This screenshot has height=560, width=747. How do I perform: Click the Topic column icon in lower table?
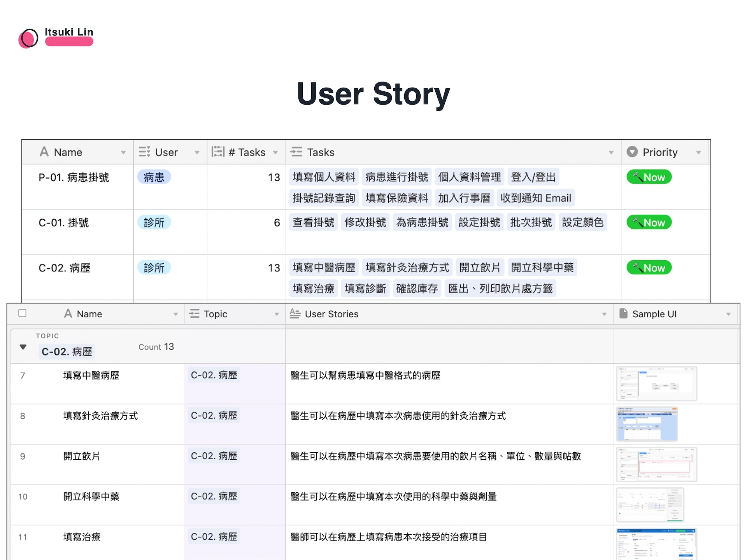[194, 313]
